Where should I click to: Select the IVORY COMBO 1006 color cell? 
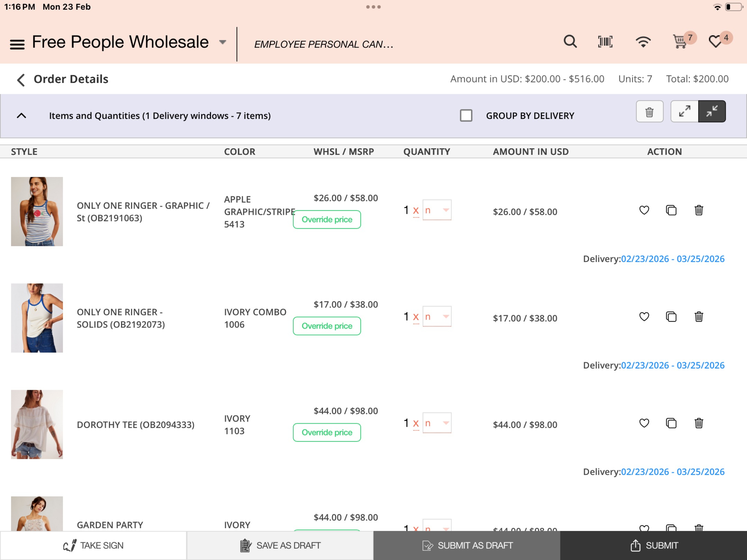point(255,318)
